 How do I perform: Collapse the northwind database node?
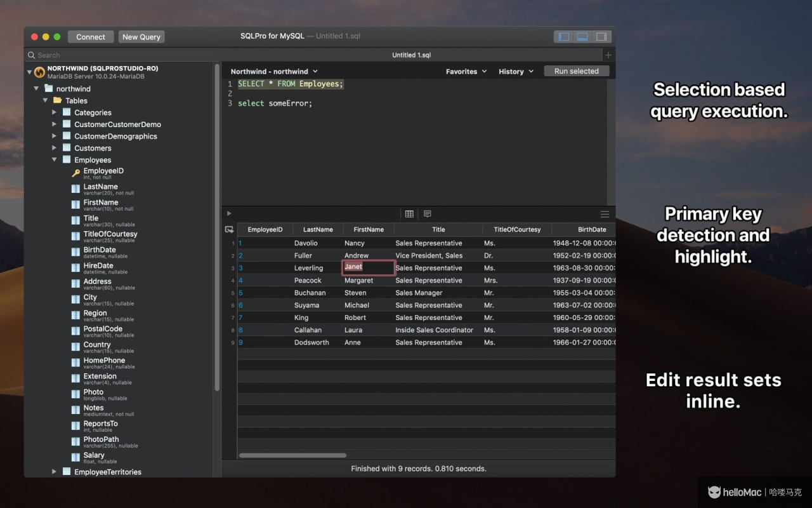click(x=36, y=89)
